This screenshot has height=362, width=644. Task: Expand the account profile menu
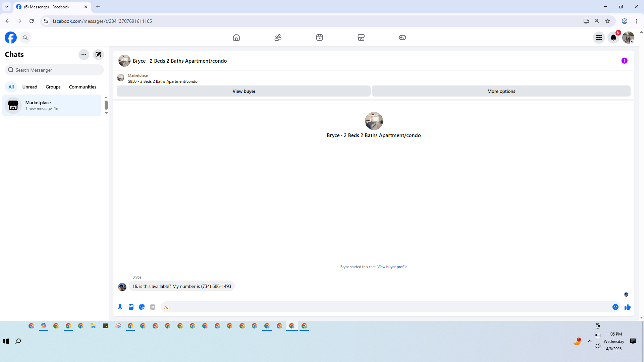coord(628,38)
